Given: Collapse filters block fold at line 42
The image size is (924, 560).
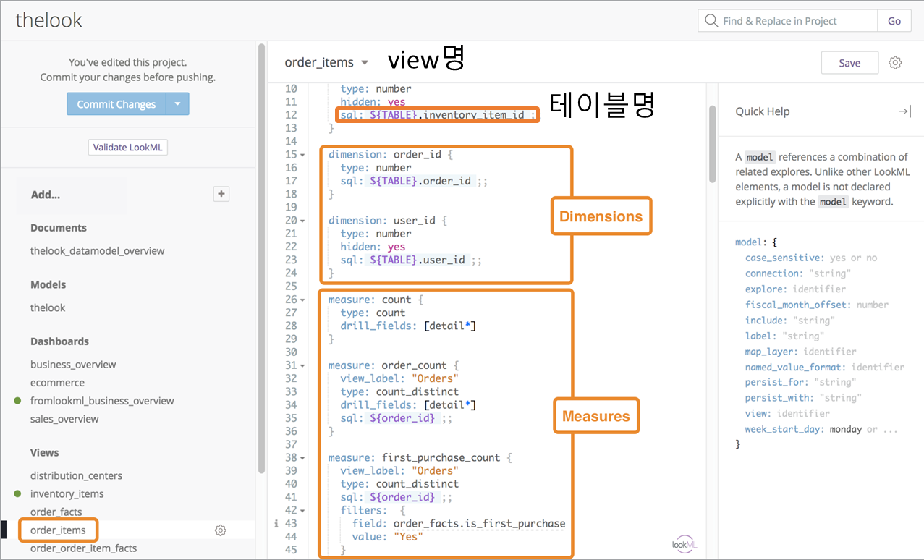Looking at the screenshot, I should tap(302, 510).
